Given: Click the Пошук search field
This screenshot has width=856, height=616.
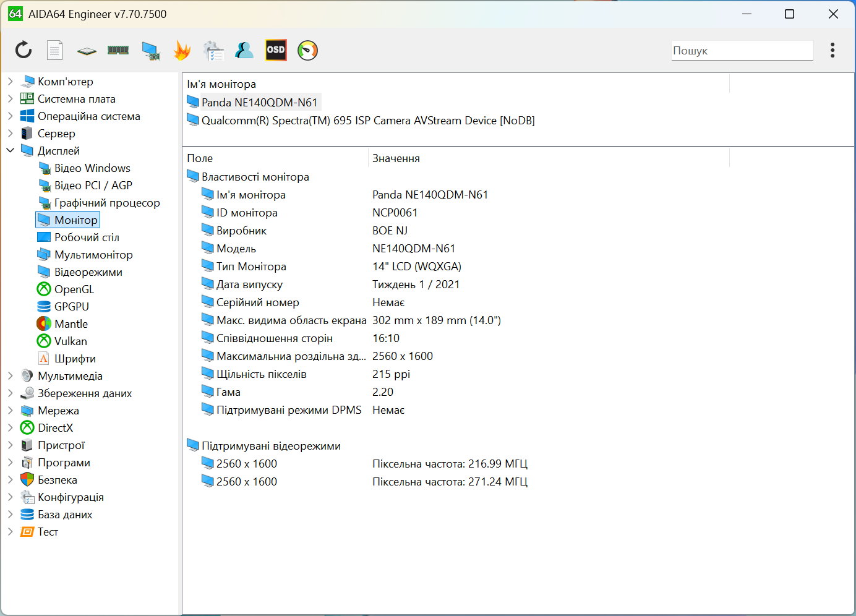Looking at the screenshot, I should pos(742,51).
